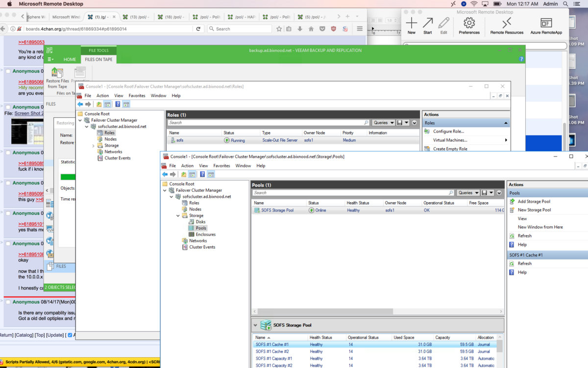Click Firefox bookmark star icon
The image size is (588, 368).
[x=279, y=29]
